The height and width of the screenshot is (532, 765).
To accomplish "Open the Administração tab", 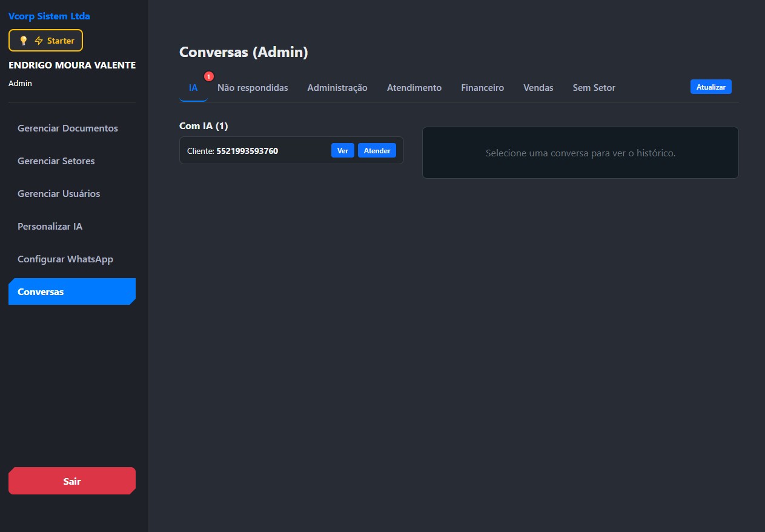I will (337, 88).
